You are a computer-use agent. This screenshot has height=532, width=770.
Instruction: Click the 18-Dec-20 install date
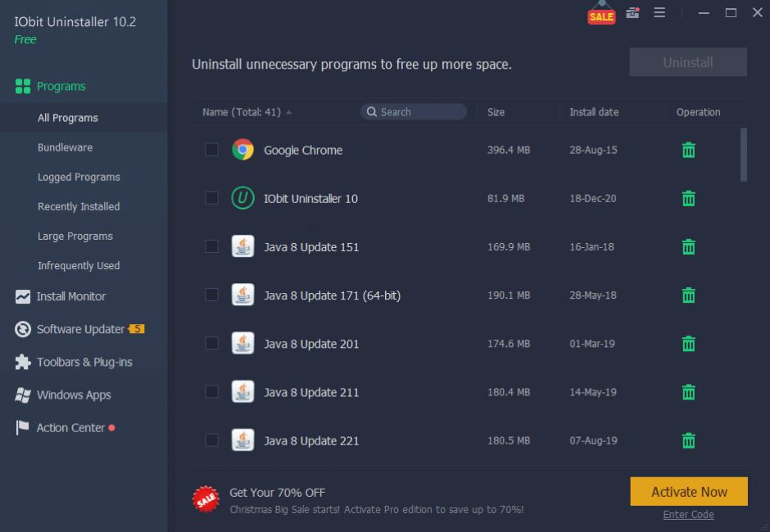coord(593,198)
